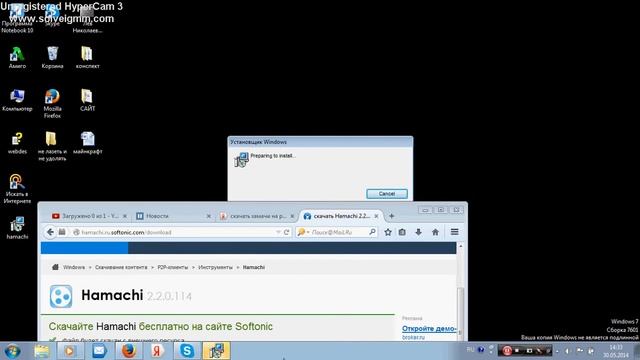Viewport: 640px width, 360px height.
Task: Open the не лазеть и не удалять folder
Action: [x=52, y=146]
